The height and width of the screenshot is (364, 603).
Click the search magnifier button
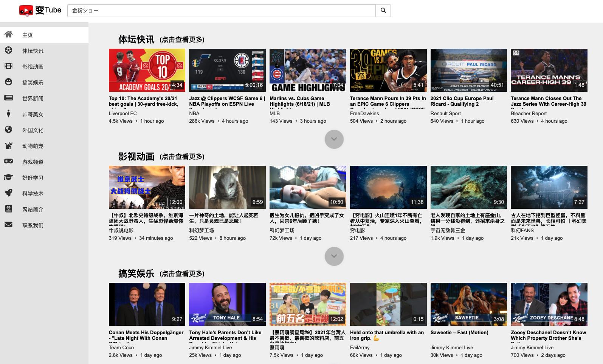[x=383, y=11]
